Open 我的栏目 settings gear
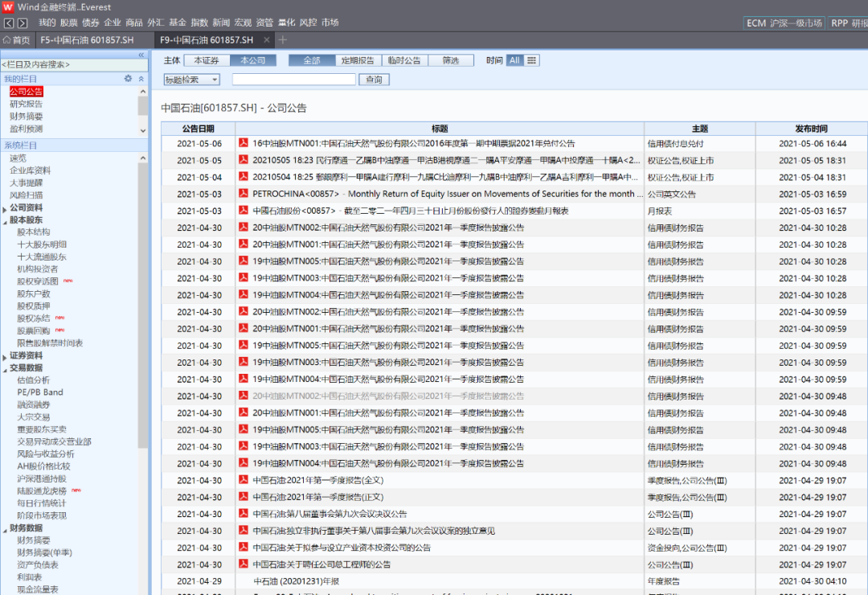Image resolution: width=868 pixels, height=595 pixels. pos(129,79)
